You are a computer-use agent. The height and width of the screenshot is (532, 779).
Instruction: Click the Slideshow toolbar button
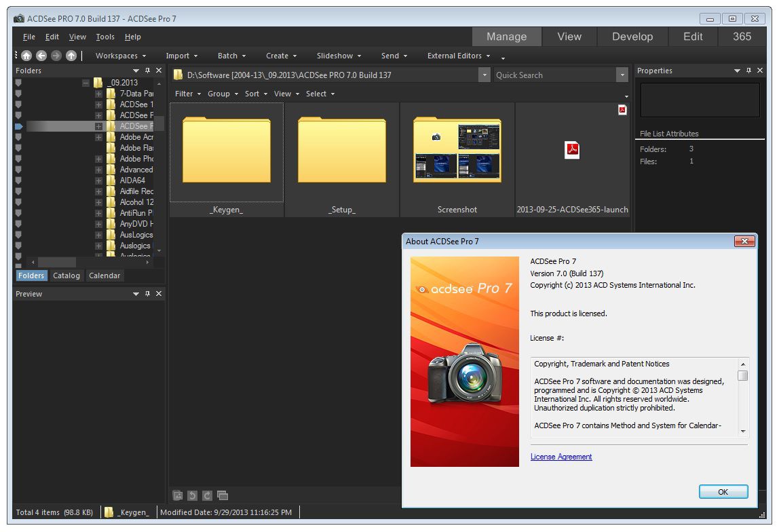(339, 56)
